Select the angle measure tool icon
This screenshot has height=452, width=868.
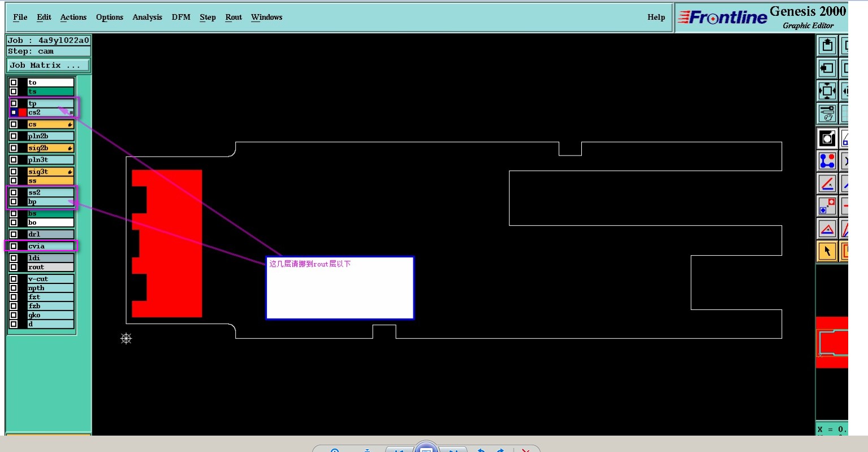pos(827,183)
